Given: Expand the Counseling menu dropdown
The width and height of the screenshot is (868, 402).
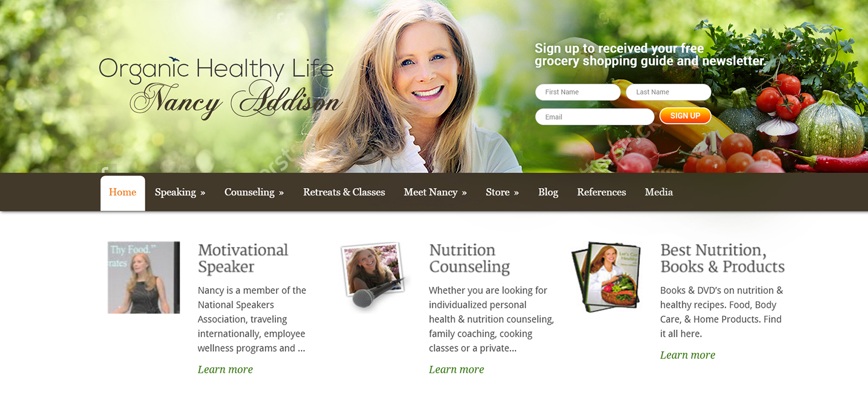Looking at the screenshot, I should 254,192.
